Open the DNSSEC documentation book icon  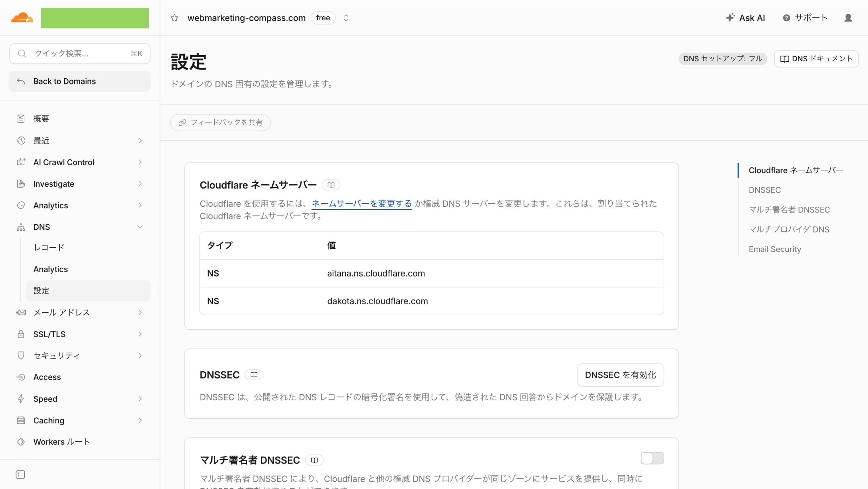pos(254,375)
